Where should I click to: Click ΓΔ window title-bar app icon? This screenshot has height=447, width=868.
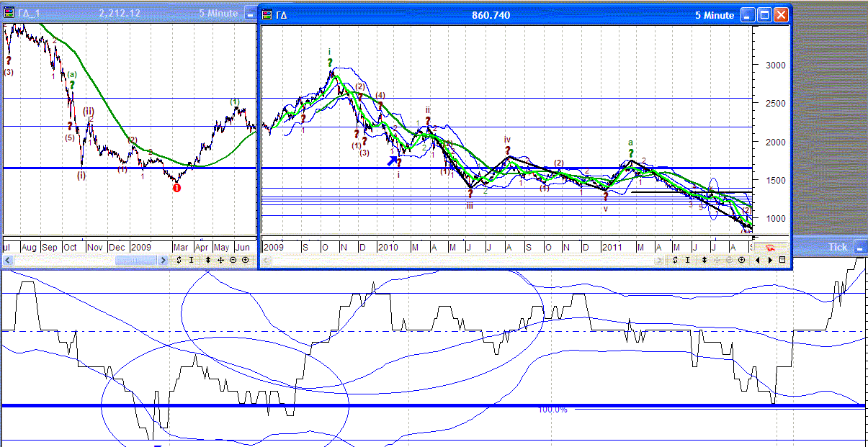(267, 14)
